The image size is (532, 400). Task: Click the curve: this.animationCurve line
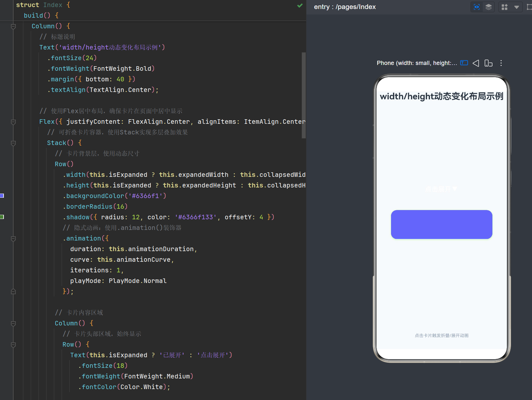(122, 259)
